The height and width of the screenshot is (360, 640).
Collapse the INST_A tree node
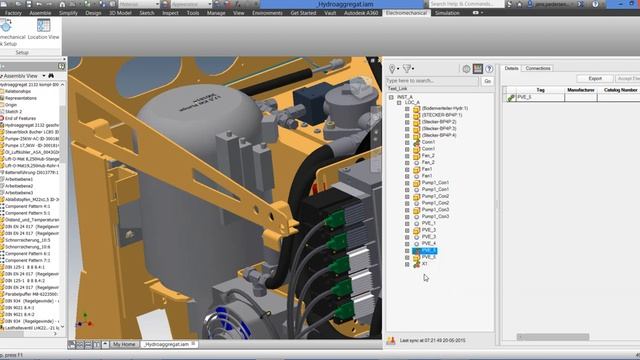coord(391,97)
